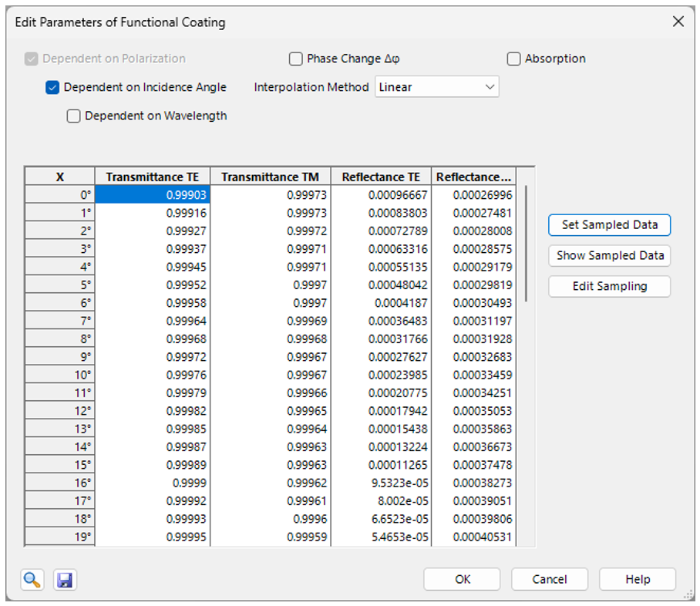Image resolution: width=700 pixels, height=606 pixels.
Task: Select the Reflectance TE column header
Action: click(381, 177)
